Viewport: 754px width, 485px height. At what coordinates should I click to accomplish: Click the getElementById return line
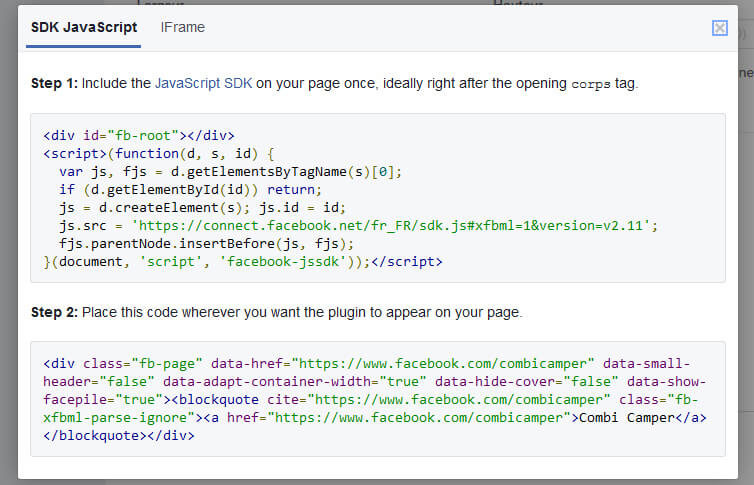[x=190, y=189]
